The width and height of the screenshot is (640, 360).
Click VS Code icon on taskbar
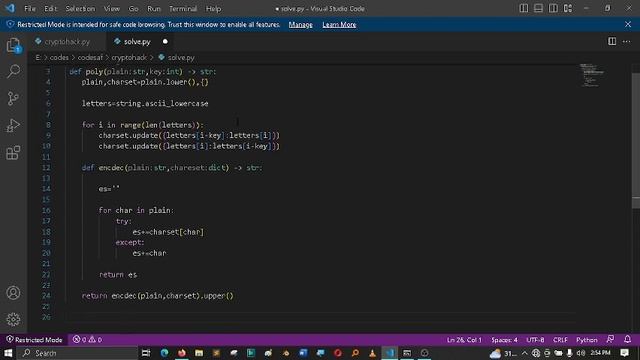(x=390, y=353)
